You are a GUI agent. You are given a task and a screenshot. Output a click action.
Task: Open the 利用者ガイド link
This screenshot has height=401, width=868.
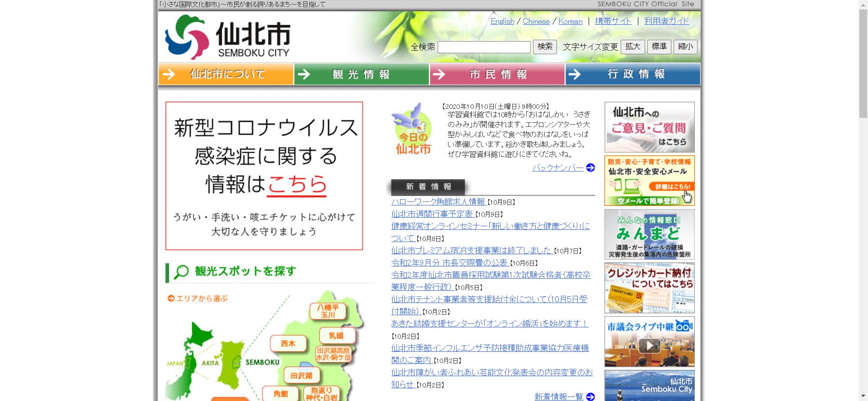666,21
